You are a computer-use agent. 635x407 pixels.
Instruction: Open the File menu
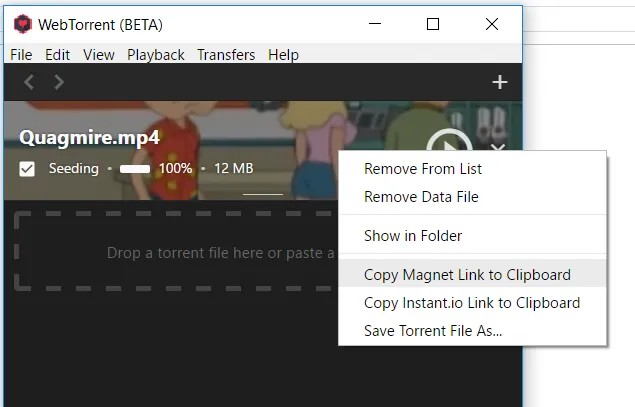pos(21,55)
